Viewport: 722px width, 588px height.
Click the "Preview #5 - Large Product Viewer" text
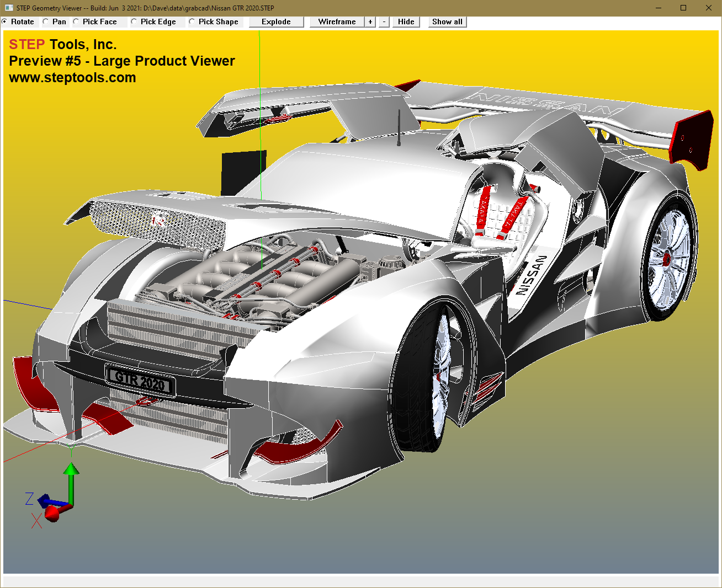pyautogui.click(x=122, y=61)
